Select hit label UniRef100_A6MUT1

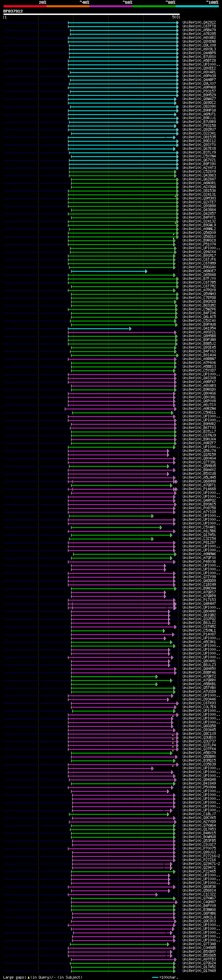(199, 114)
